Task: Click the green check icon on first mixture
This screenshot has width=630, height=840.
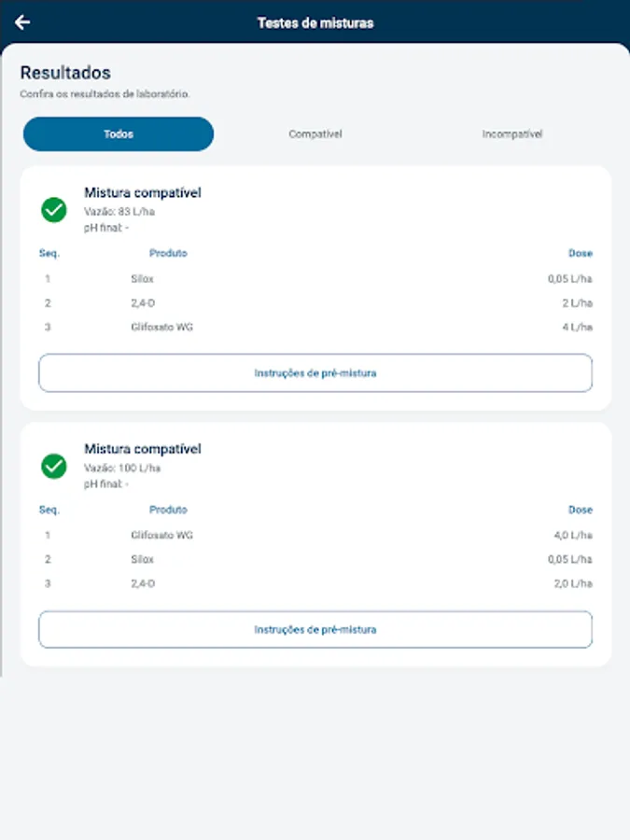Action: click(x=54, y=210)
